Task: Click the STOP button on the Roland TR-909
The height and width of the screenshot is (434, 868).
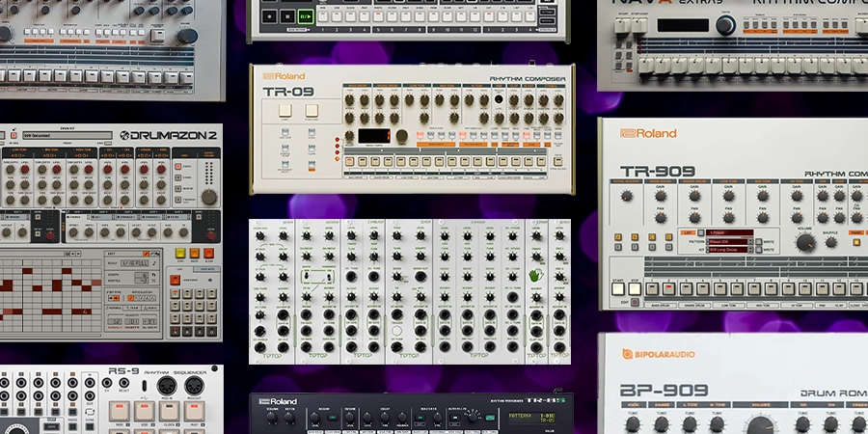Action: [635, 288]
